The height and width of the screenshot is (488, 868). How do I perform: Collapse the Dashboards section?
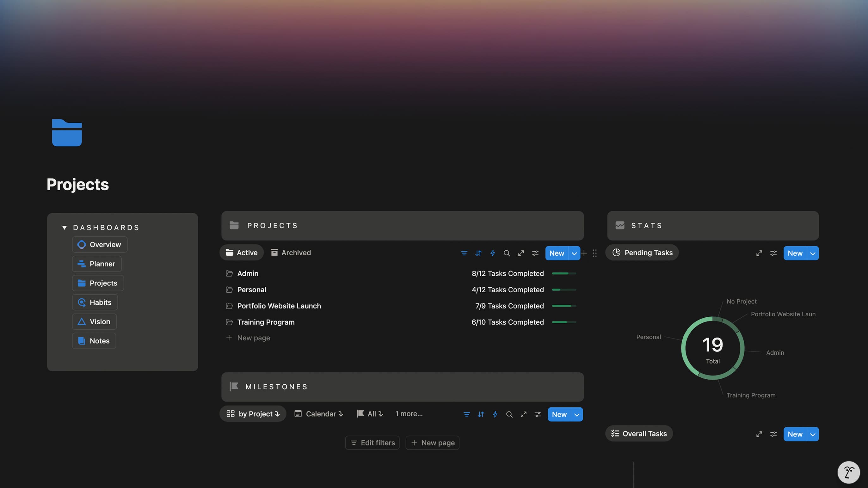(65, 227)
